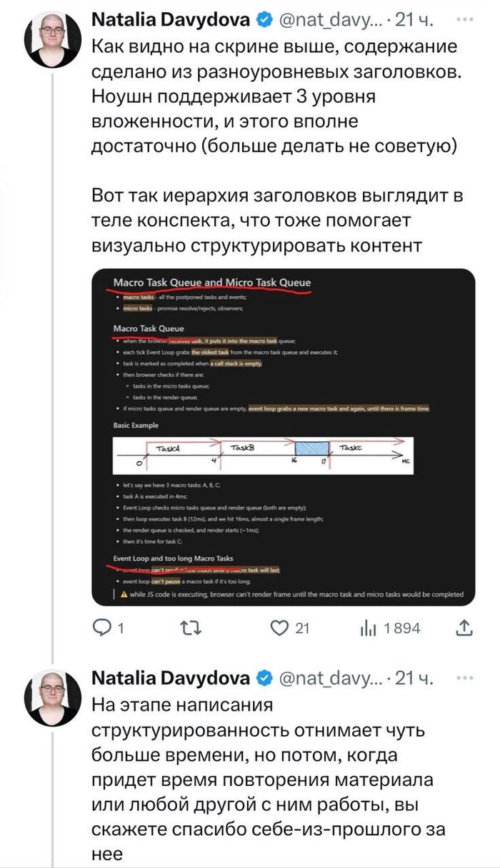Click the Natalia Davydova name on the second tweet
This screenshot has width=500, height=868.
(x=171, y=677)
